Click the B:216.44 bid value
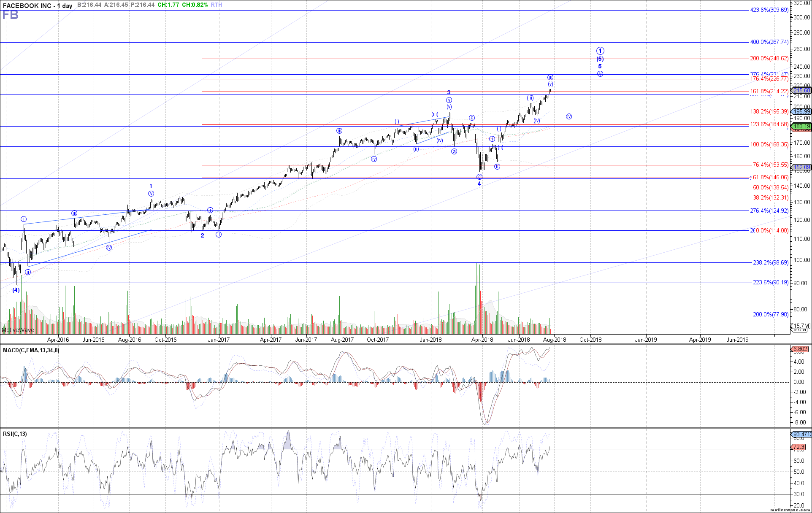 (89, 5)
